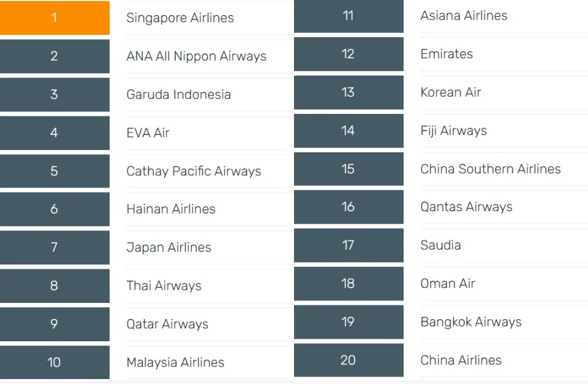This screenshot has width=588, height=384.
Task: Click the rank 8 box beside Thai Airways
Action: 54,286
